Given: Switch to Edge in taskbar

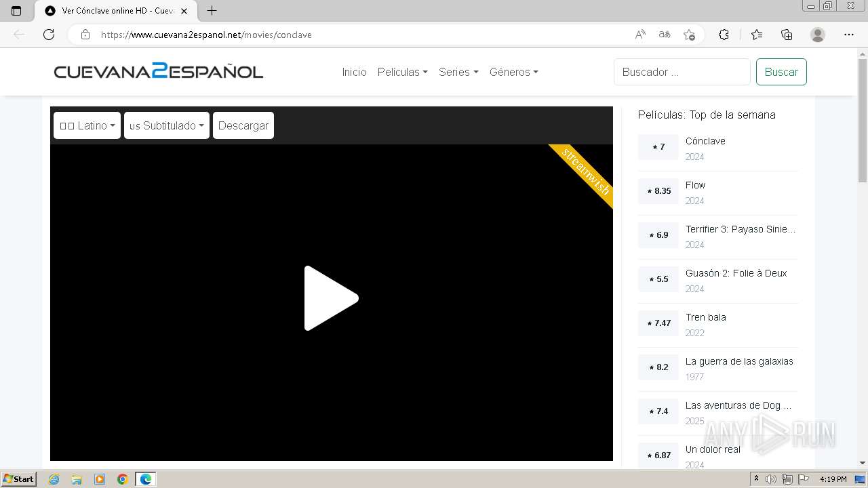Looking at the screenshot, I should point(146,479).
